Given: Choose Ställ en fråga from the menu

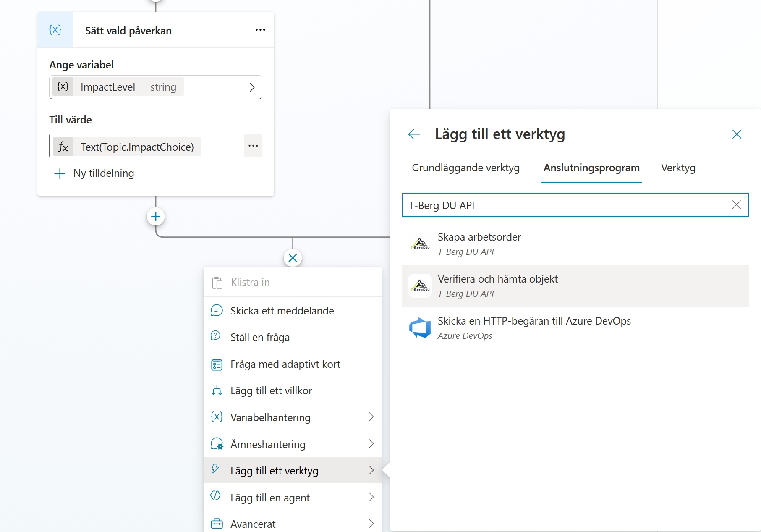Looking at the screenshot, I should [293, 337].
